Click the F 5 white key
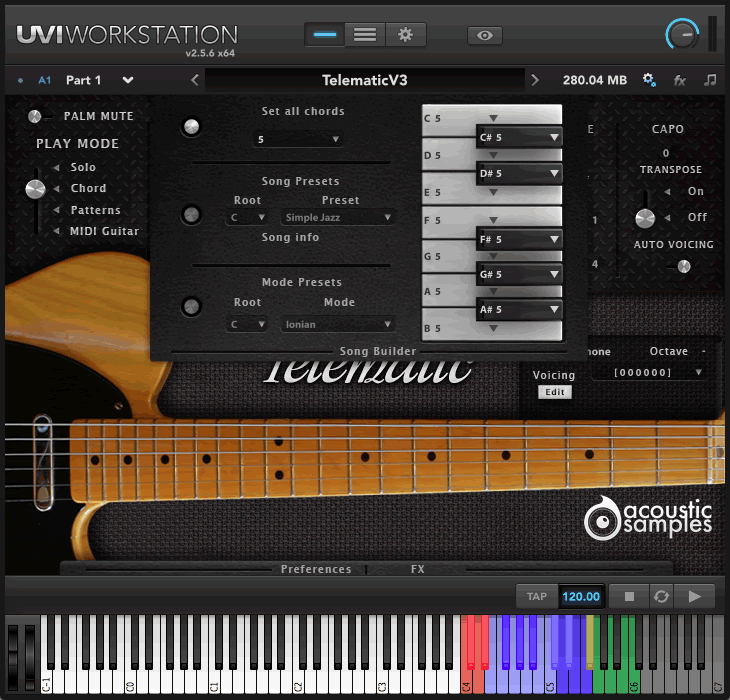Viewport: 730px width, 700px height. [x=448, y=220]
